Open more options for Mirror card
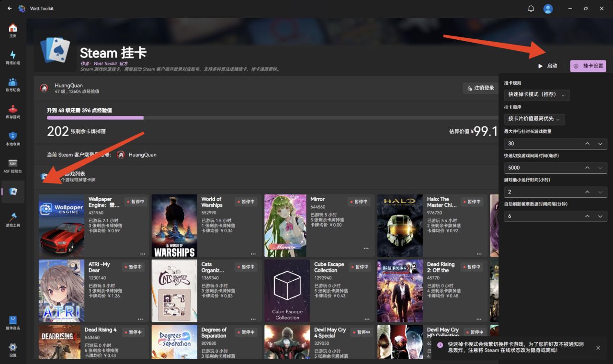Viewport: 613px width, 364px height. click(366, 249)
